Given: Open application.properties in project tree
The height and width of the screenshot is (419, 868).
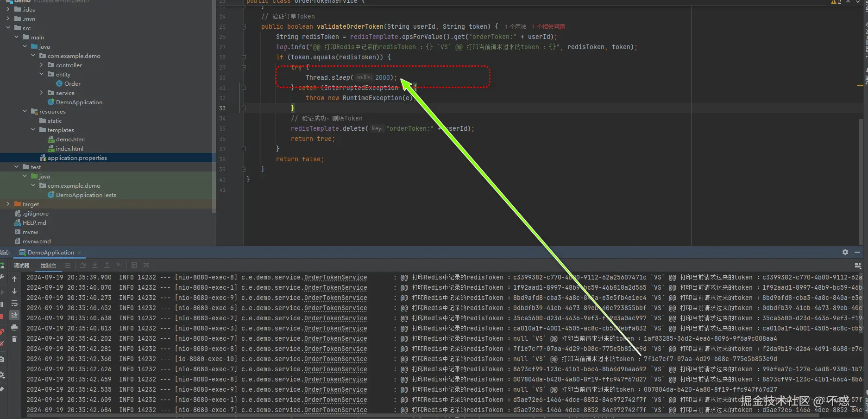Looking at the screenshot, I should point(77,158).
